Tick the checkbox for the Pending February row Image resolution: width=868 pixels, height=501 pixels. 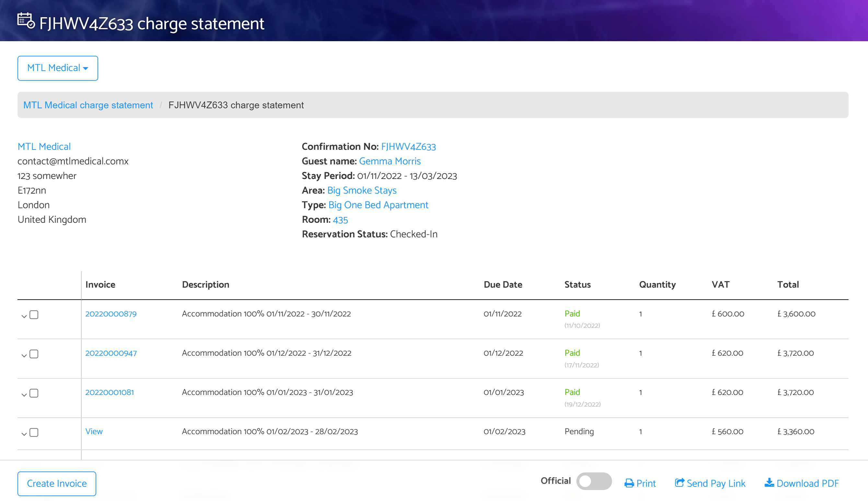(34, 433)
